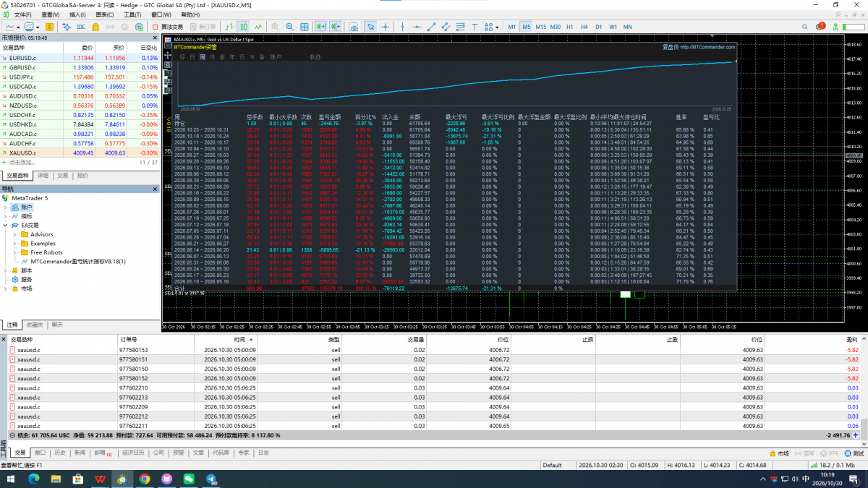Select the M15 timeframe
Screen dimensions: 868x488
tap(540, 27)
